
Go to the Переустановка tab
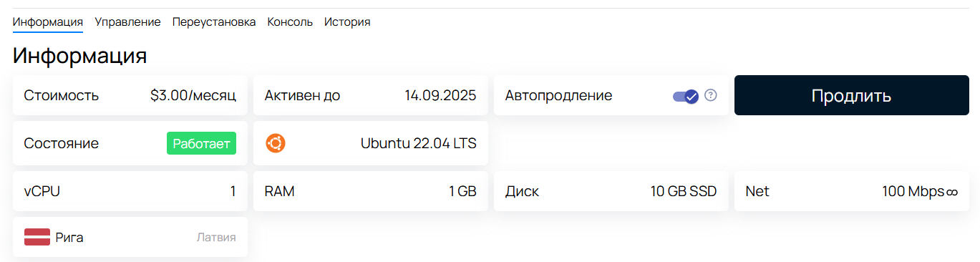(x=214, y=21)
